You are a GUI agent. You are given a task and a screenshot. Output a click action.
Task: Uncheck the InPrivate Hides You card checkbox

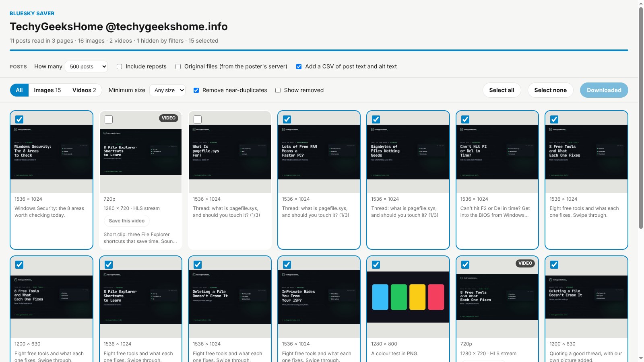(x=287, y=265)
